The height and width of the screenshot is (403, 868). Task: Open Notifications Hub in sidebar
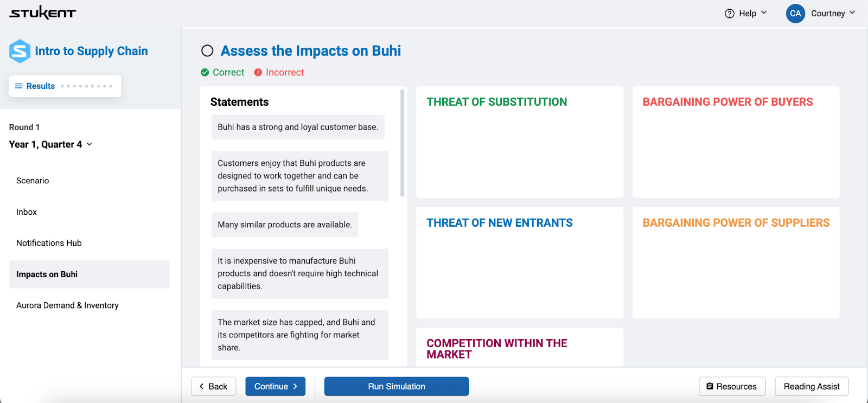click(90, 243)
